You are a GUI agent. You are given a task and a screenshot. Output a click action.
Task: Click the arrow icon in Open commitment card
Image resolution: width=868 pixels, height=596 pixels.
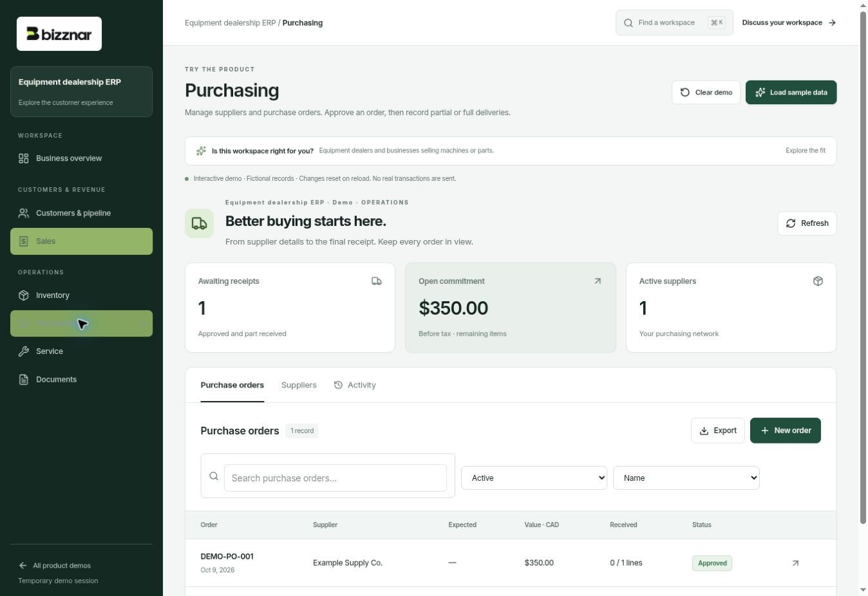(598, 281)
